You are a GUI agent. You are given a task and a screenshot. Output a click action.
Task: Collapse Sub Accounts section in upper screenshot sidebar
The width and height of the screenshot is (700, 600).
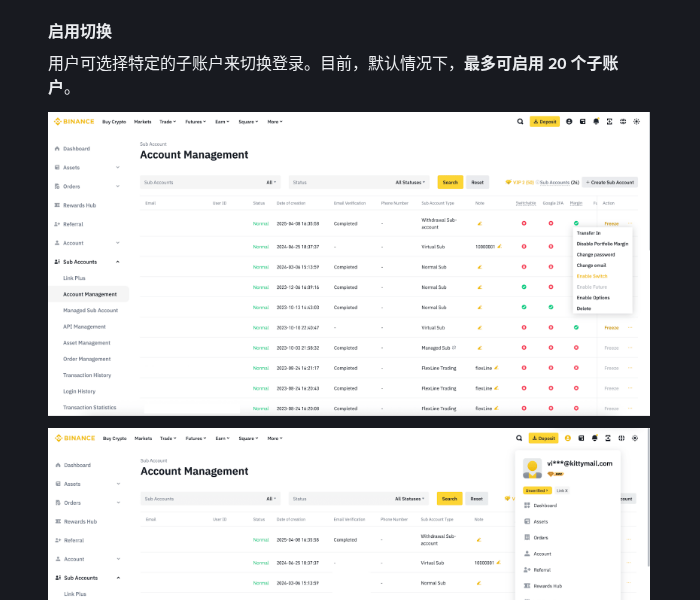tap(118, 262)
